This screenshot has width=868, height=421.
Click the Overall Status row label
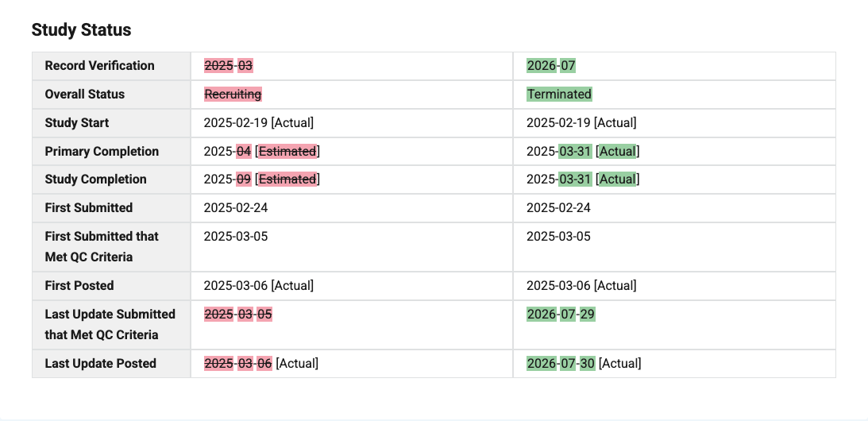(x=85, y=95)
